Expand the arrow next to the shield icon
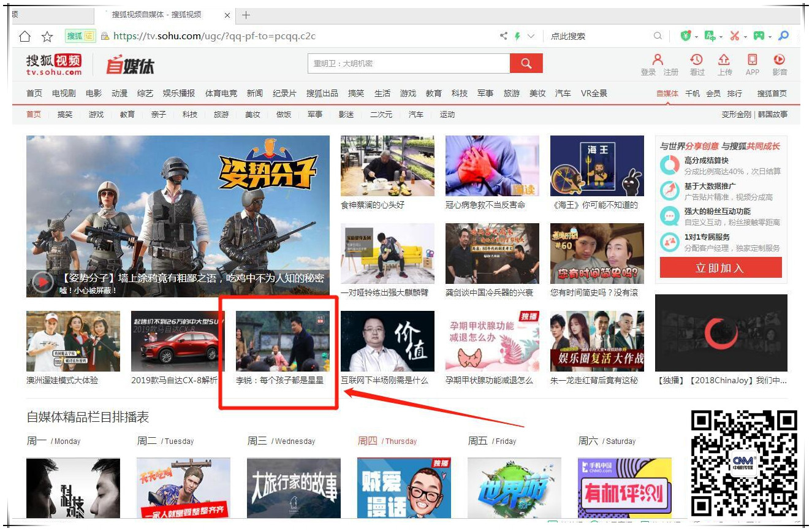Screen dimensions: 812x531 coord(696,37)
